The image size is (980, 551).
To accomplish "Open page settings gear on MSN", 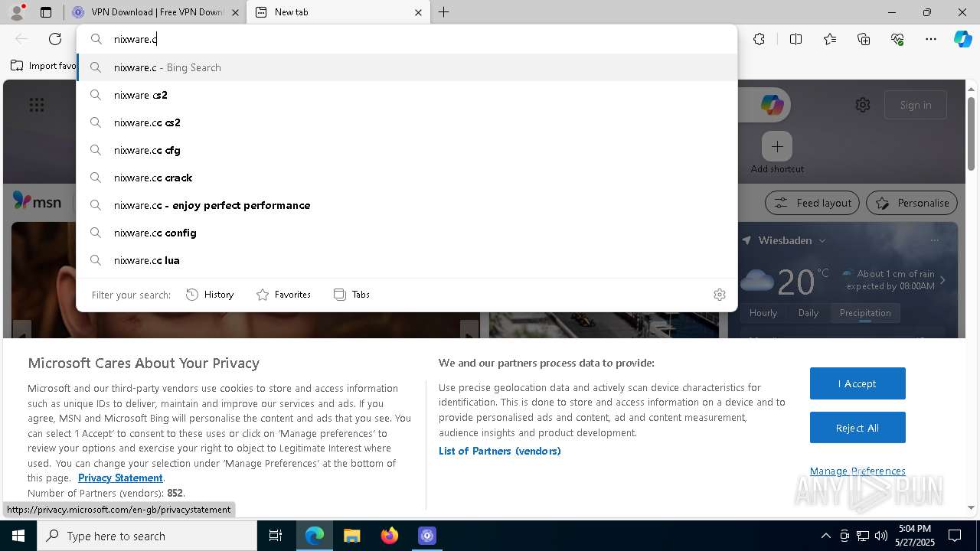I will pyautogui.click(x=863, y=105).
